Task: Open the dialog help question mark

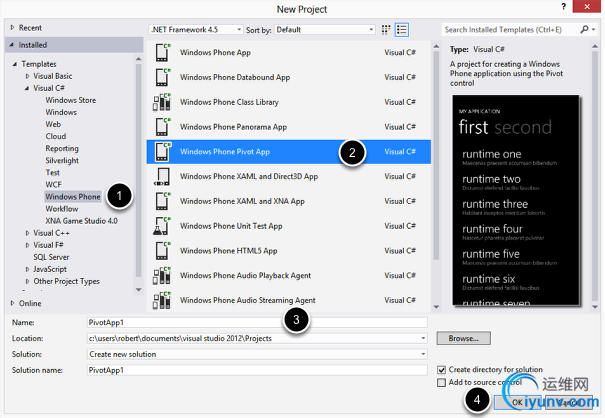Action: pyautogui.click(x=564, y=7)
